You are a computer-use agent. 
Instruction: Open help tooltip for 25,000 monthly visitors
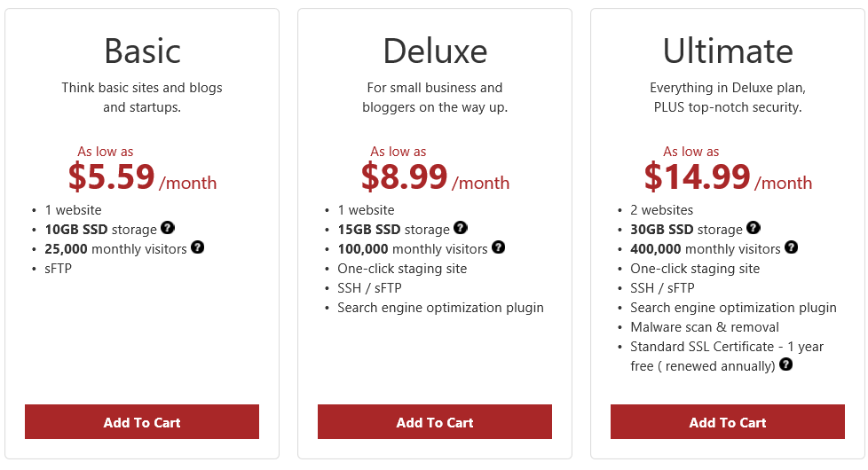pos(198,247)
